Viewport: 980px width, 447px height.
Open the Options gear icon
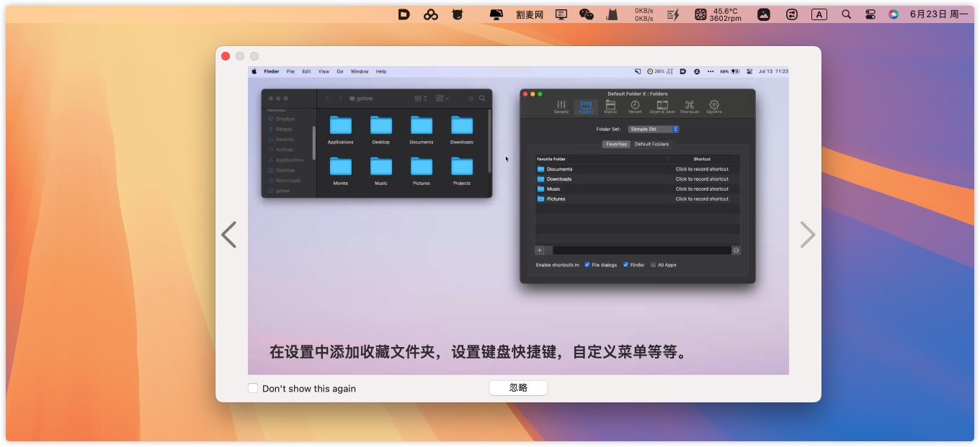(714, 107)
